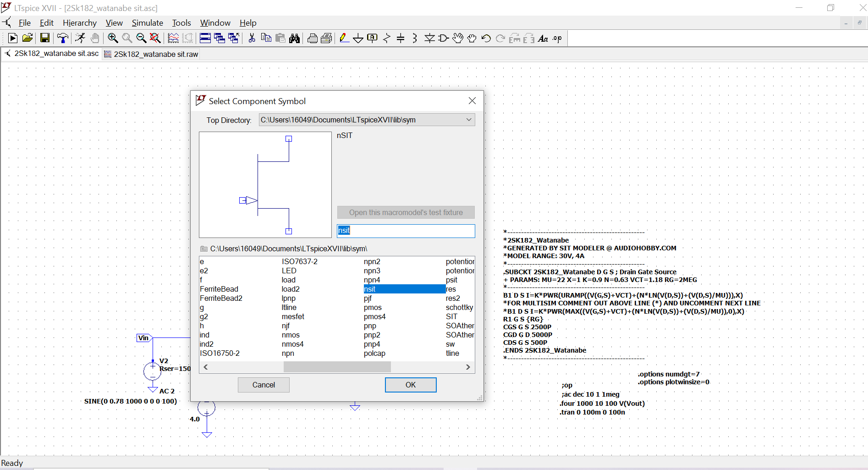Click the Autorange waveform icon
The width and height of the screenshot is (868, 470).
173,39
